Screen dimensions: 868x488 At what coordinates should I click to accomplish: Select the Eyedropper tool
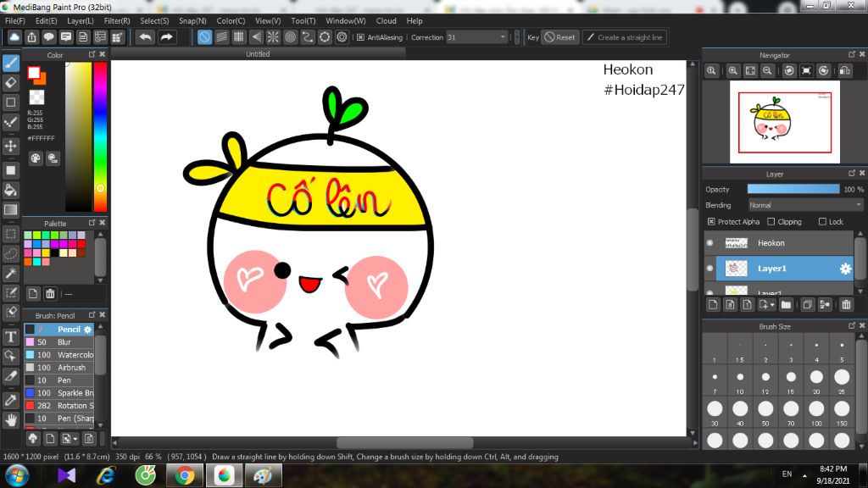[x=10, y=400]
